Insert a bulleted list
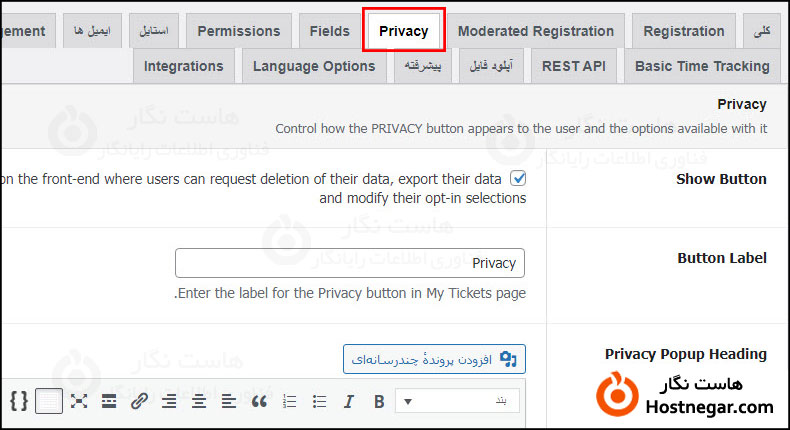The image size is (790, 430). [x=319, y=402]
